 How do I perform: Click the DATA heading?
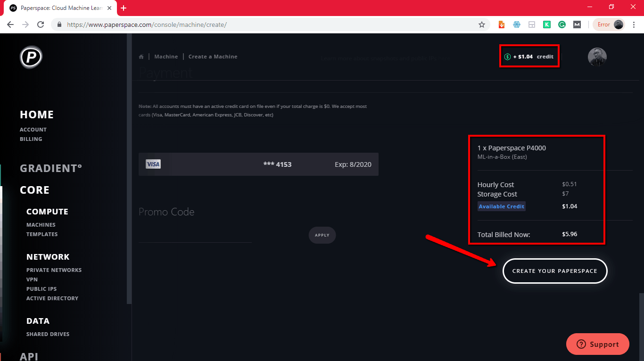click(x=38, y=321)
